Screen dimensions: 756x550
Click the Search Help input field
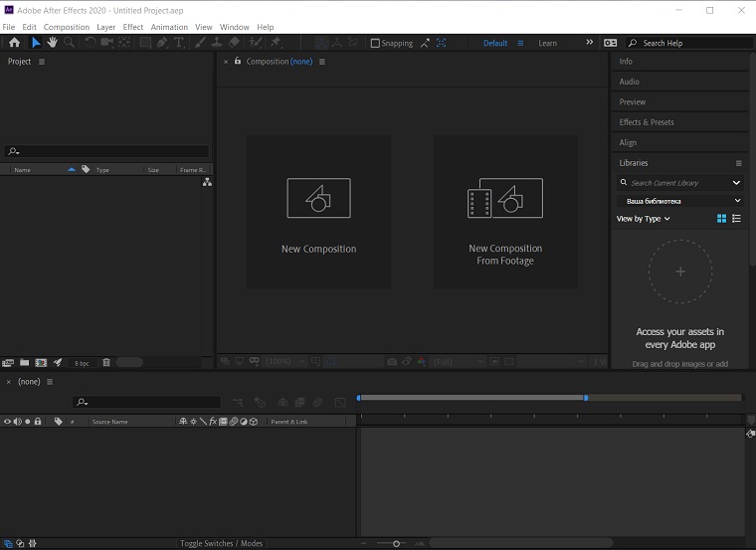pos(686,44)
